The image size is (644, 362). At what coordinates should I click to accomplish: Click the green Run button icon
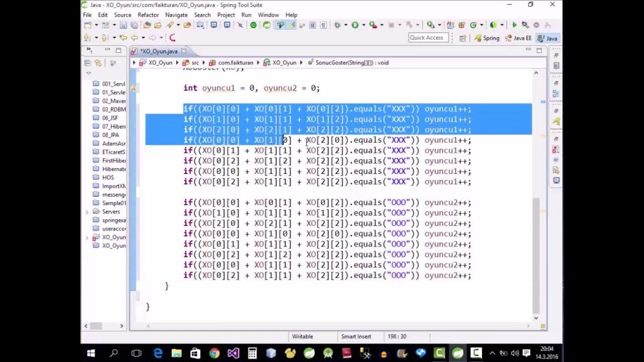coord(355,25)
